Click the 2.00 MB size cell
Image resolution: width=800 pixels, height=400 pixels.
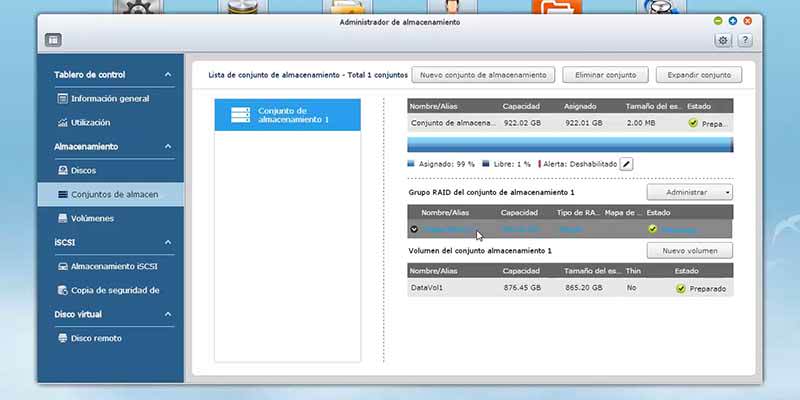click(x=641, y=123)
